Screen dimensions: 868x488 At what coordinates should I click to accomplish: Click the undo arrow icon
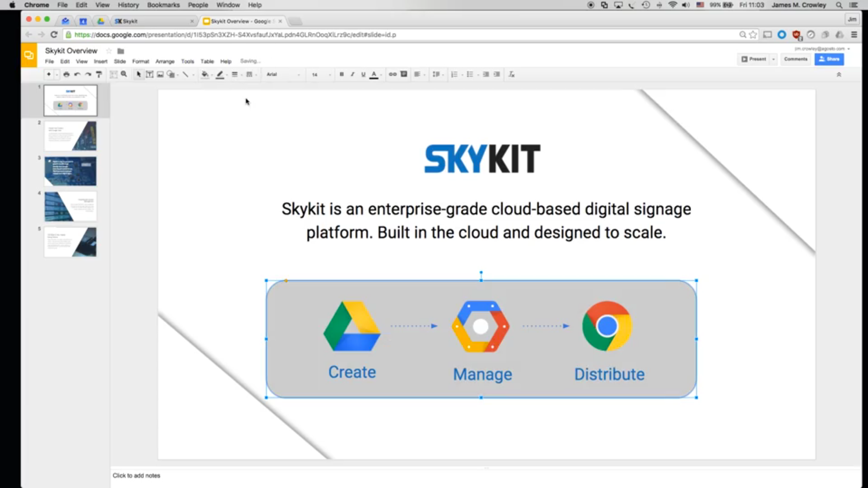coord(77,74)
